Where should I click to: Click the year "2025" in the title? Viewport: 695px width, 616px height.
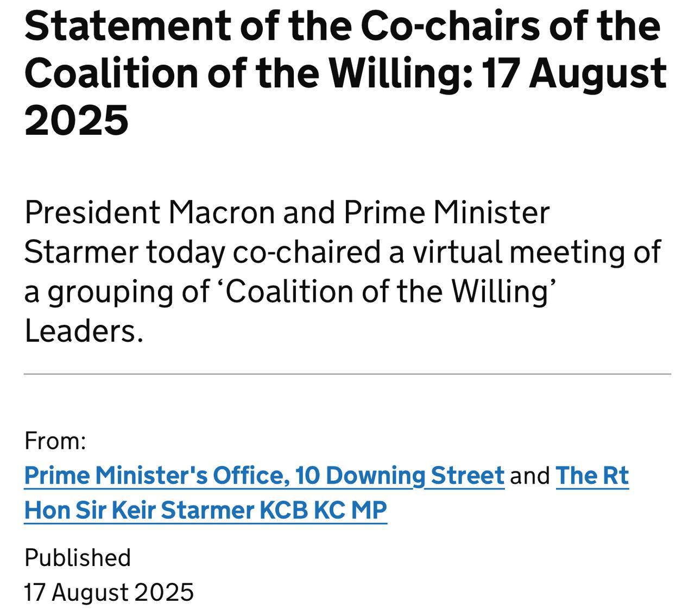(x=77, y=120)
